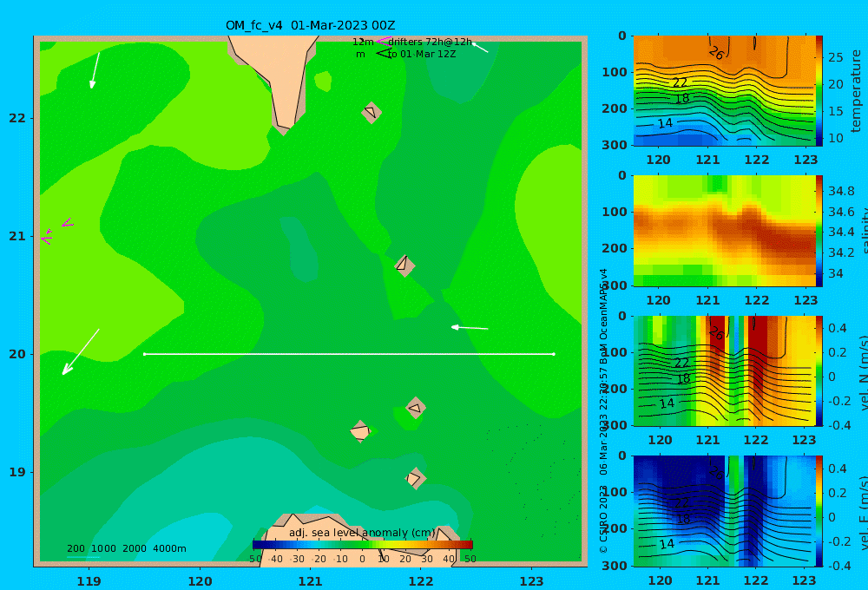Click the '300' depth tick on temperature panel
The image size is (868, 590).
[x=615, y=145]
